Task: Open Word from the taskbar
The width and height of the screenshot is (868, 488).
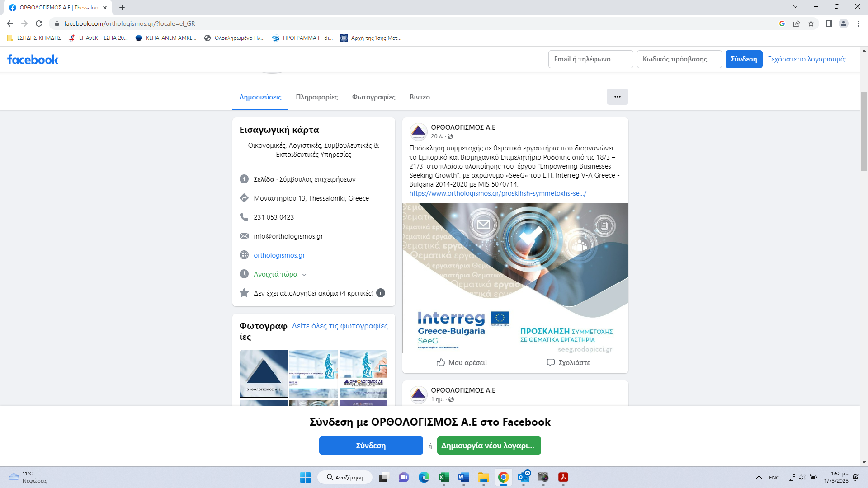Action: click(x=463, y=477)
